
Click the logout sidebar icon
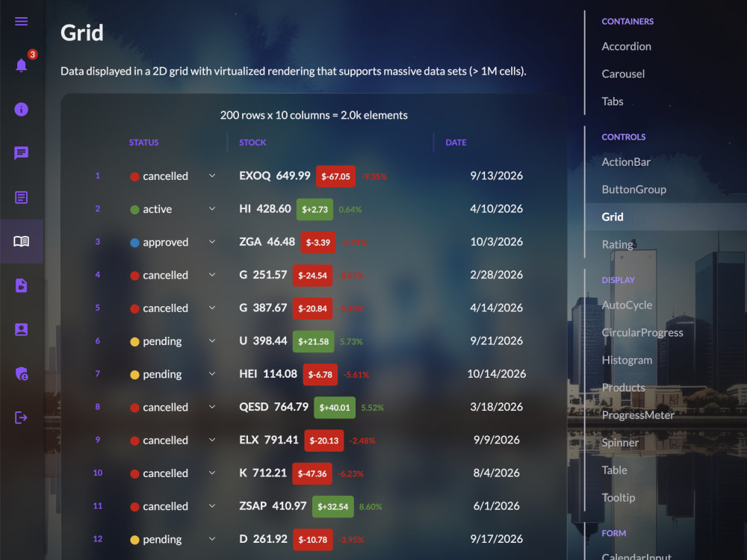[x=21, y=417]
